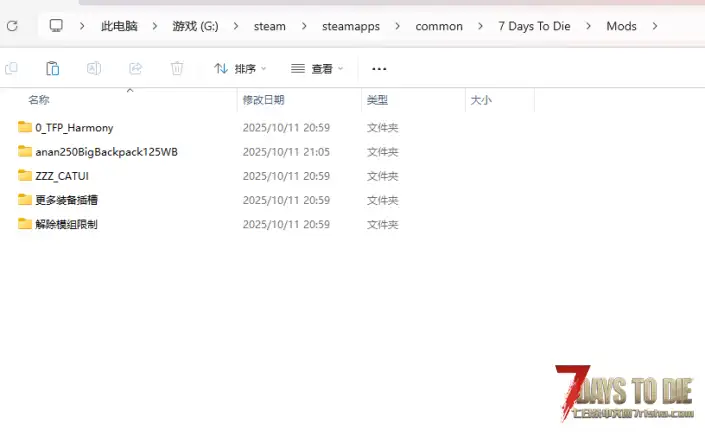Select the 0_TFP_Harmony folder icon
Image resolution: width=705 pixels, height=434 pixels.
25,127
